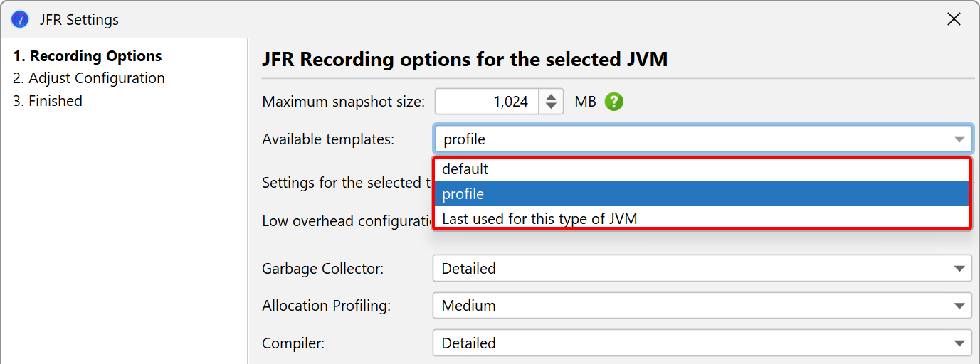The height and width of the screenshot is (364, 980).
Task: Collapse the Available templates dropdown arrow
Action: point(959,139)
